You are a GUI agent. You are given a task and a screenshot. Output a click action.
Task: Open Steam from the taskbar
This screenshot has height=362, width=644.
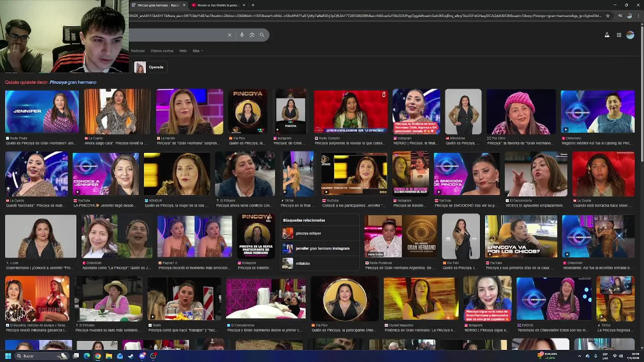pyautogui.click(x=131, y=356)
